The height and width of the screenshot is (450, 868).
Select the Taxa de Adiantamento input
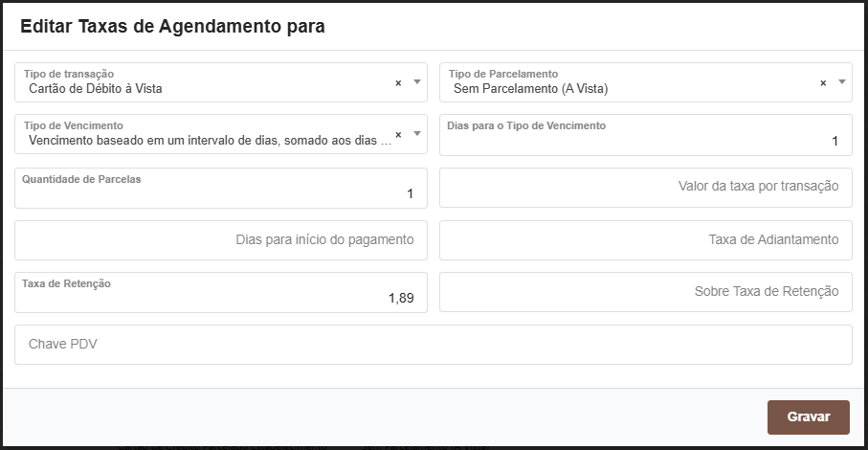pos(644,239)
